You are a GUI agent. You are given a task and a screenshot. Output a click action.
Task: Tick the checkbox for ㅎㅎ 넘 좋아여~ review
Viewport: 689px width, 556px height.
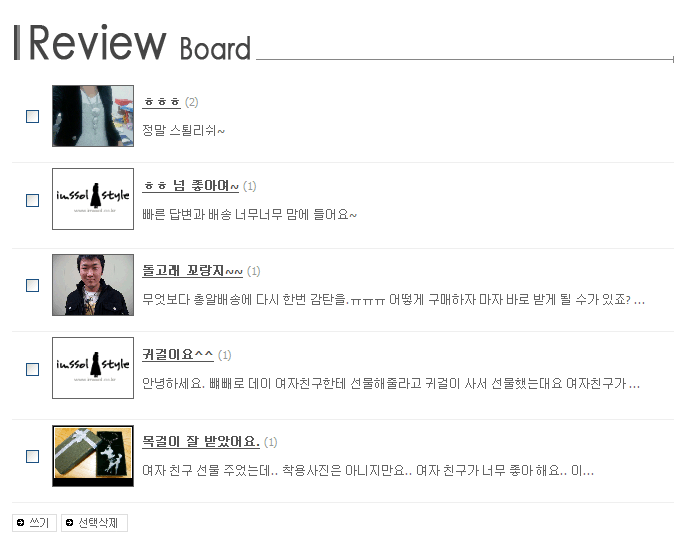[33, 200]
